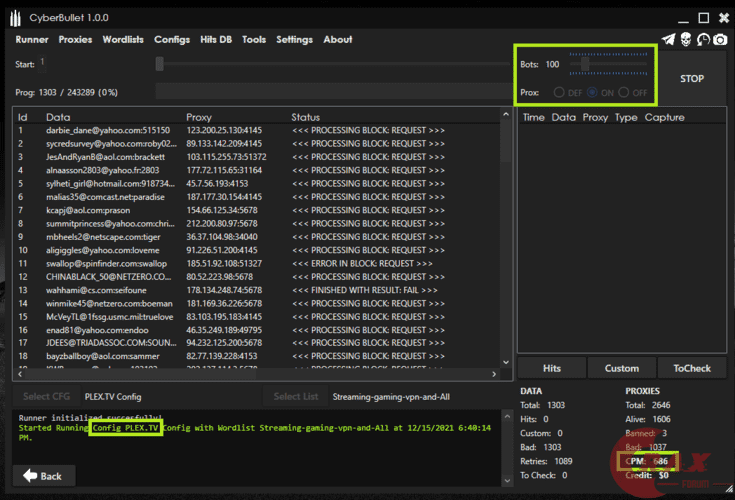This screenshot has height=500, width=735.
Task: Click the clock history icon
Action: tap(703, 40)
